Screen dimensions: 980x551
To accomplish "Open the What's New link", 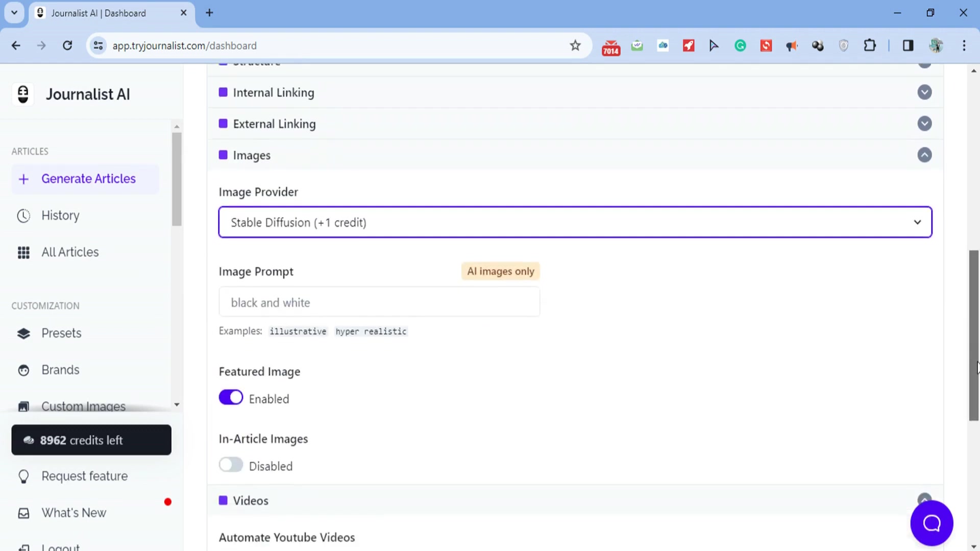I will pos(73,513).
